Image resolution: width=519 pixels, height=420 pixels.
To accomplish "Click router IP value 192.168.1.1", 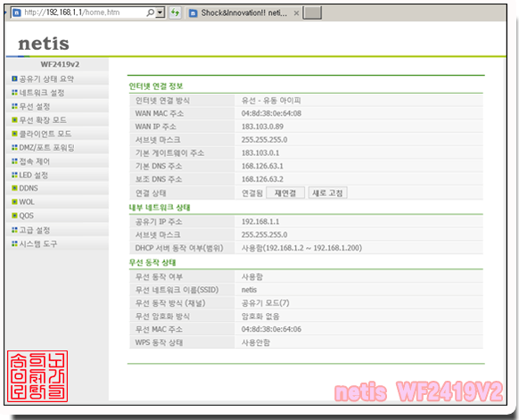I will coord(260,221).
